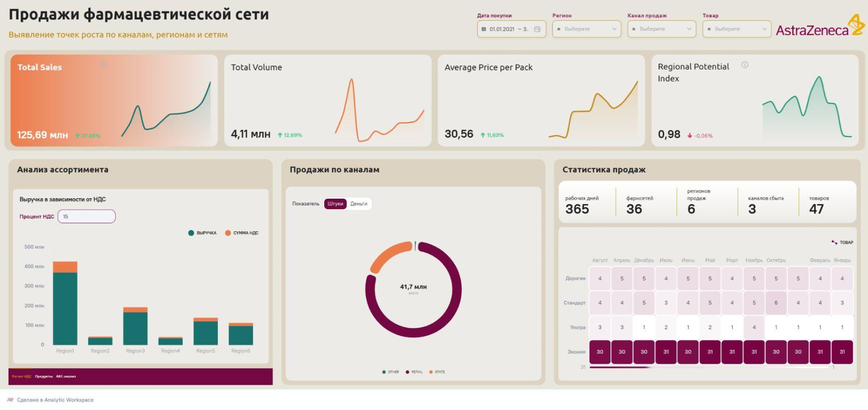This screenshot has width=868, height=410.
Task: Click the equals icon in Товар filter
Action: point(709,29)
